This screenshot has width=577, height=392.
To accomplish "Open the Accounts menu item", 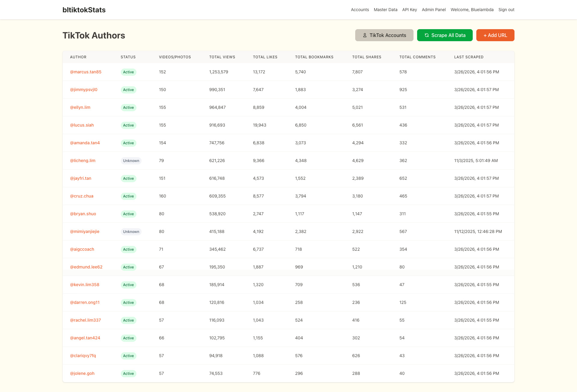I will point(360,10).
